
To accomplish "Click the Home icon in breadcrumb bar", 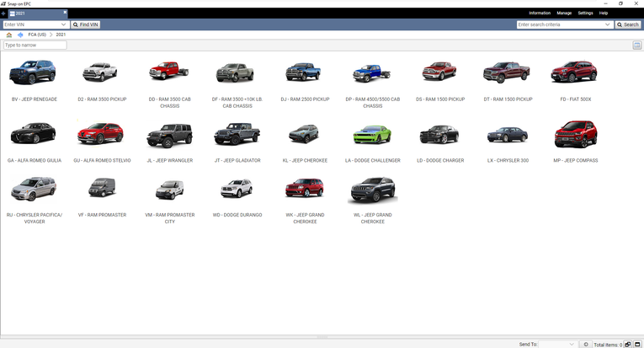I will 8,35.
